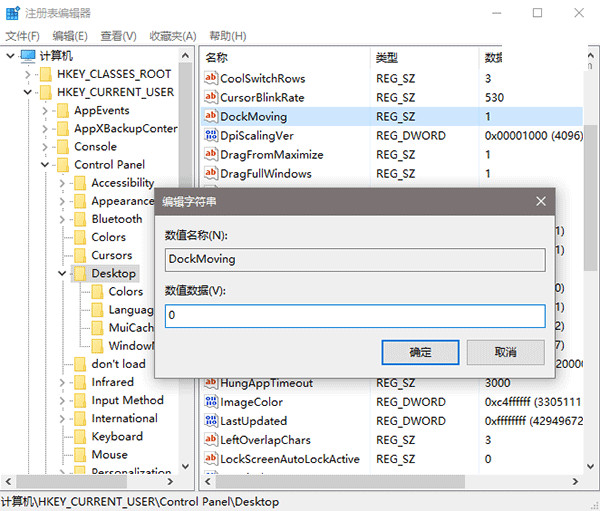This screenshot has width=600, height=511.
Task: Select the HKEY_CLASSES_ROOT folder icon
Action: 45,74
